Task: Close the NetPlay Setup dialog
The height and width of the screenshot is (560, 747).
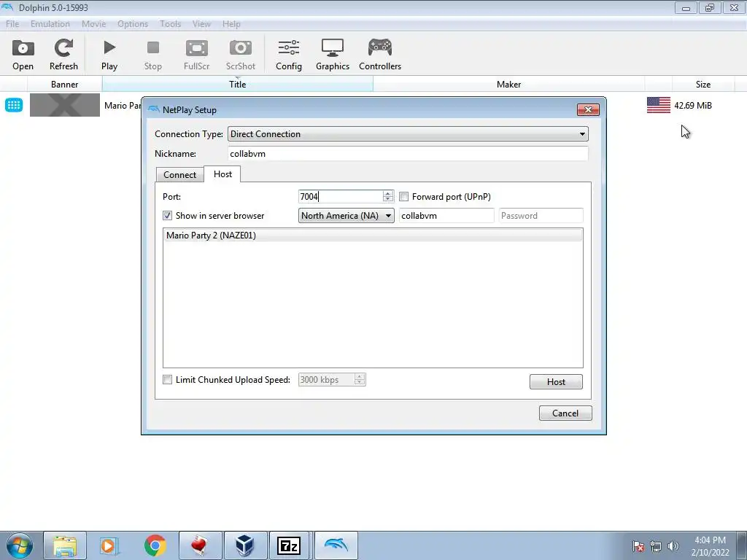Action: pyautogui.click(x=588, y=110)
